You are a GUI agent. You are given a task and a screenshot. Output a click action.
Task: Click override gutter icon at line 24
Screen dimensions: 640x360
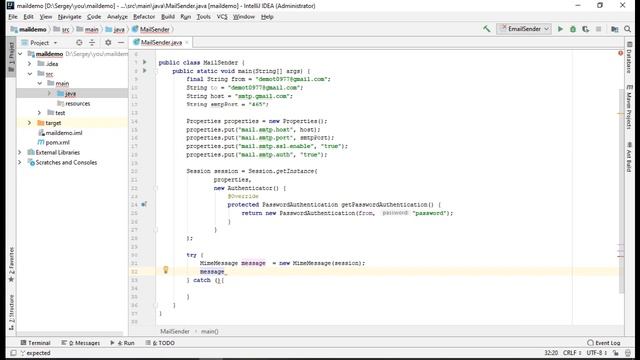click(x=144, y=204)
